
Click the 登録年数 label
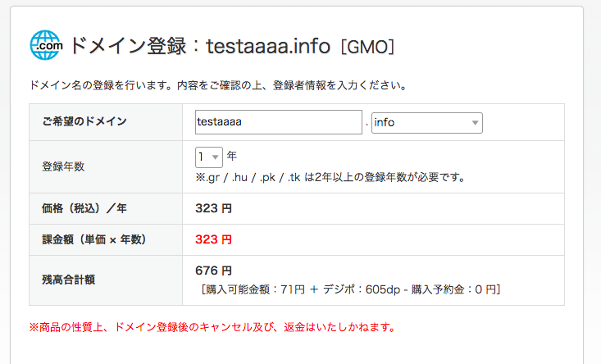click(63, 166)
